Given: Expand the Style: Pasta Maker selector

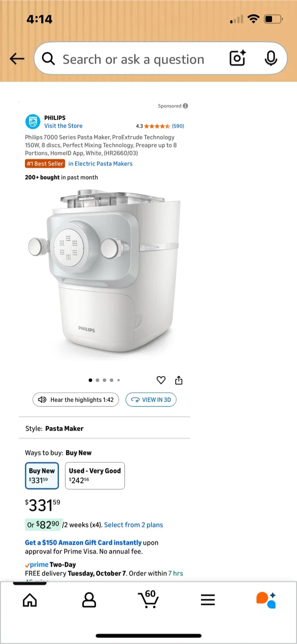Looking at the screenshot, I should click(x=105, y=428).
